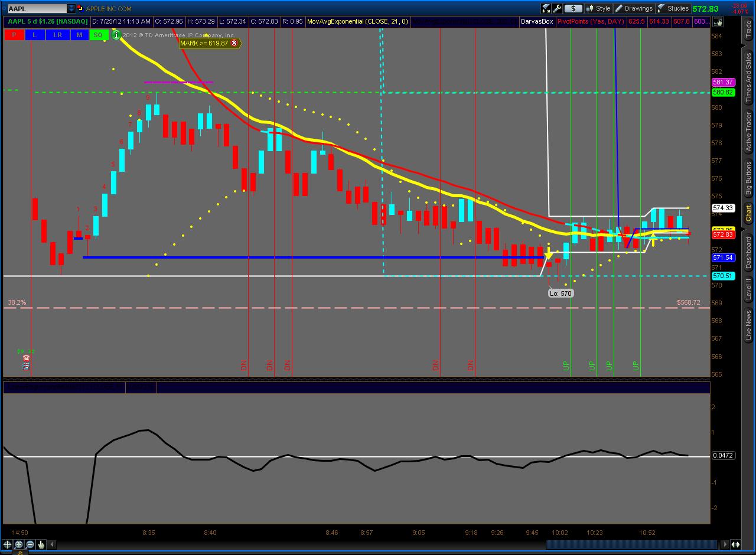Viewport: 756px width, 555px height.
Task: Open the Active Trader side tab
Action: 748,131
